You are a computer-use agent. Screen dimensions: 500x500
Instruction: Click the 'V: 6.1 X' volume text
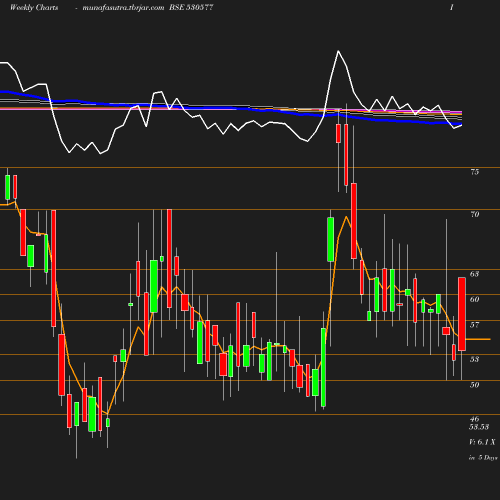(x=482, y=442)
